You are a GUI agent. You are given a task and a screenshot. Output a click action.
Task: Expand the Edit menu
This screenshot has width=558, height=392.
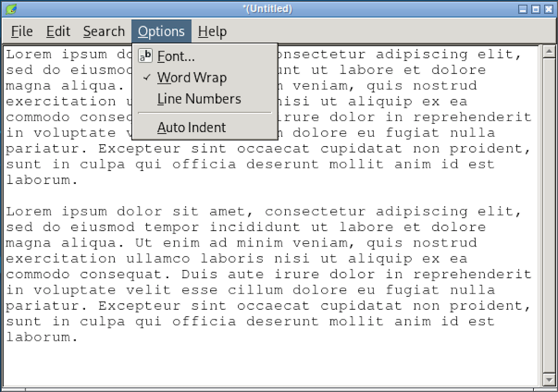[x=58, y=32]
